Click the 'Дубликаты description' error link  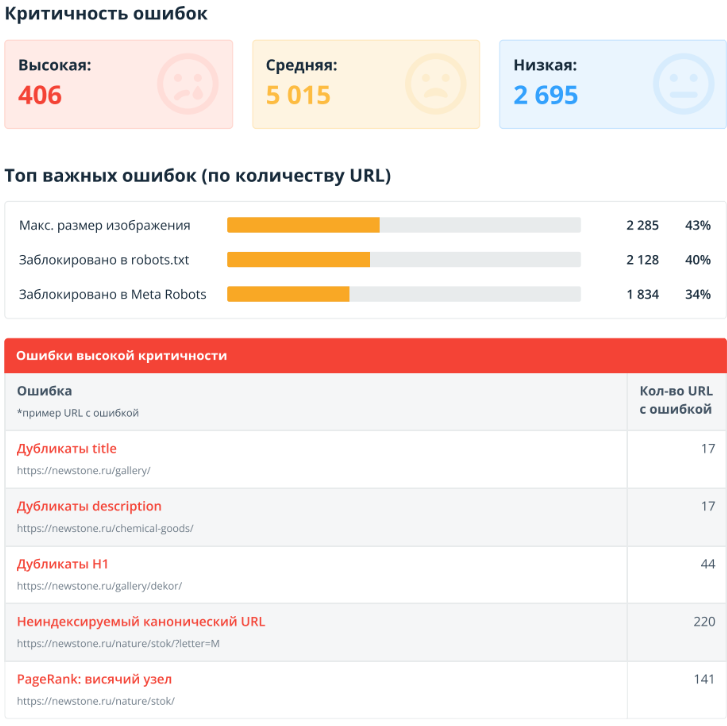(x=89, y=506)
